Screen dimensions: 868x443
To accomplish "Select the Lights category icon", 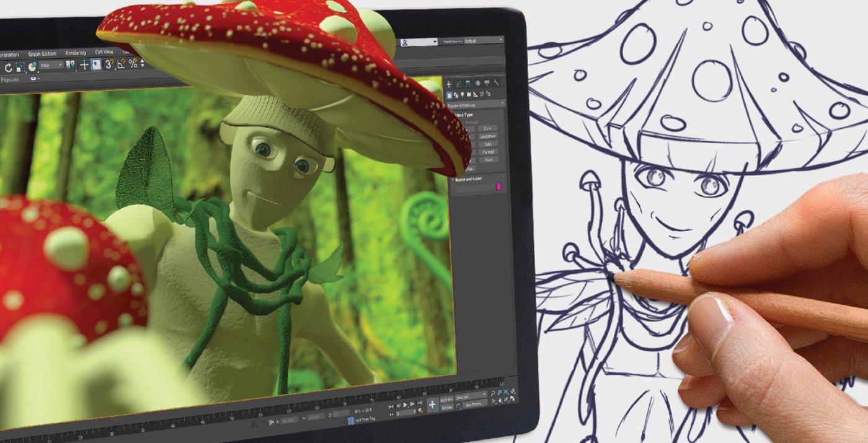I will 462,95.
